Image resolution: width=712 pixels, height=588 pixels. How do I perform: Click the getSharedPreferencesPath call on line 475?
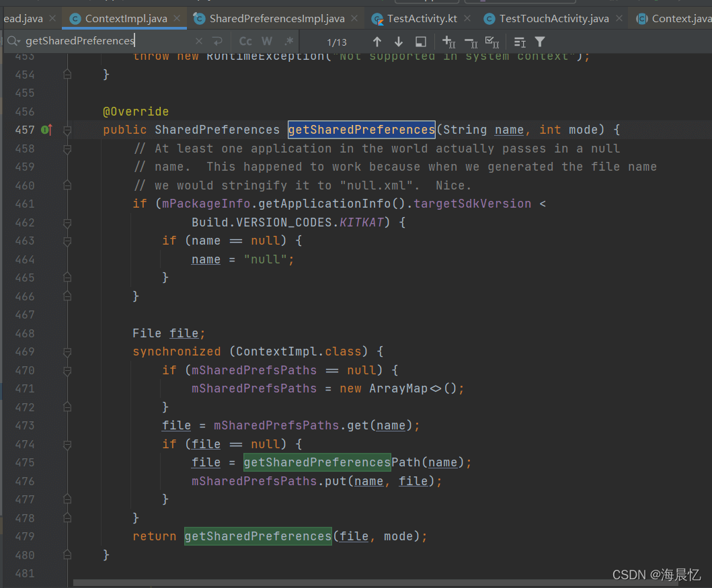pyautogui.click(x=332, y=462)
